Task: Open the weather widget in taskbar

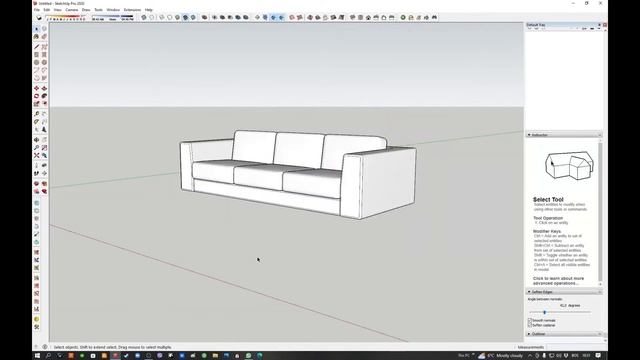Action: tap(500, 356)
